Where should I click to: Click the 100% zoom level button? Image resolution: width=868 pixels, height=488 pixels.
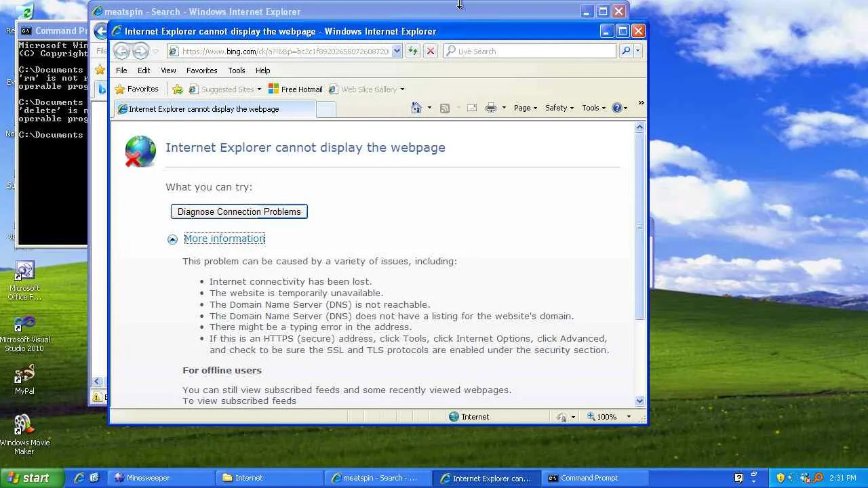(601, 417)
